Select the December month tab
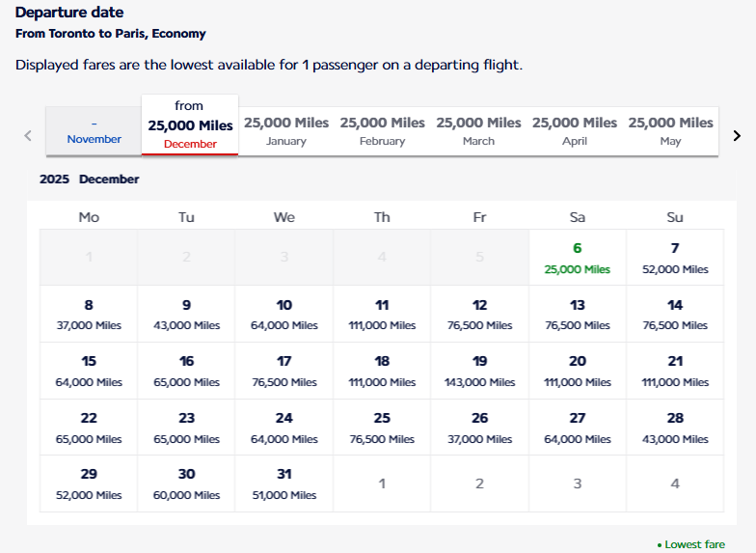 tap(190, 125)
